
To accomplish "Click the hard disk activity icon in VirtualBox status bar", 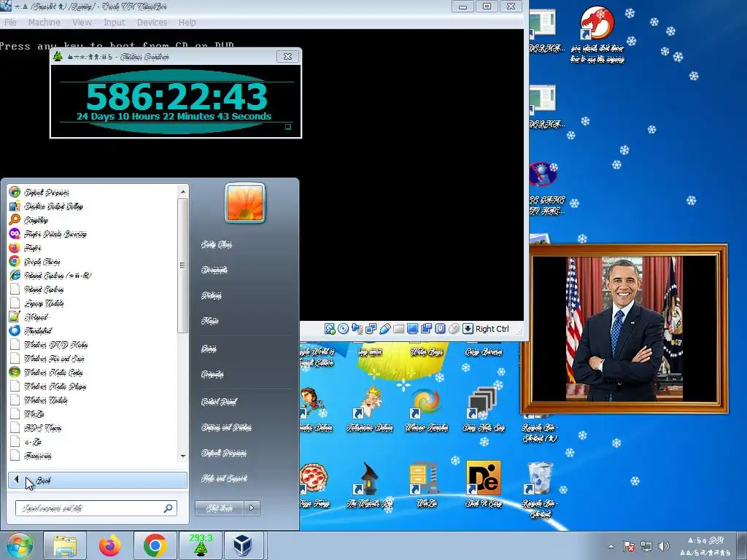I will click(330, 329).
